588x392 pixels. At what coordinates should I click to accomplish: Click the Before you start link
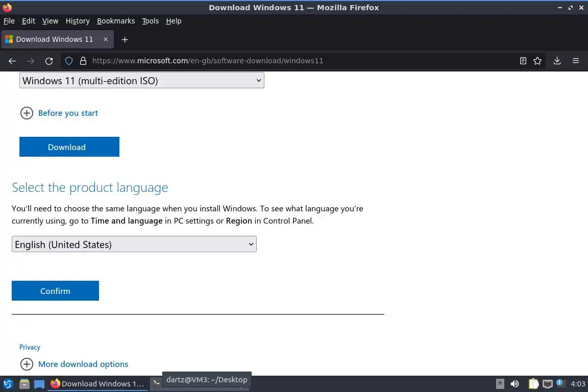tap(68, 113)
